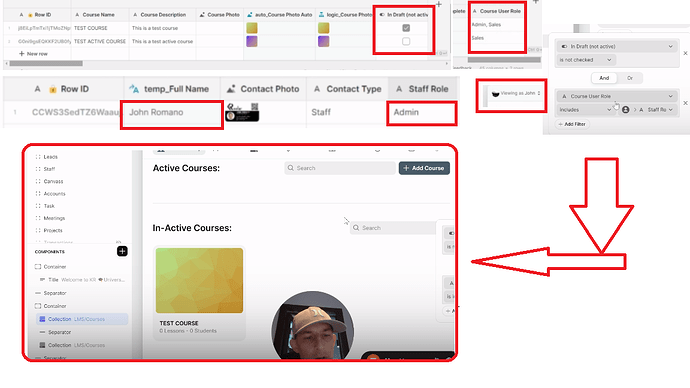
Task: Click the In-Active Courses search field
Action: [x=394, y=228]
